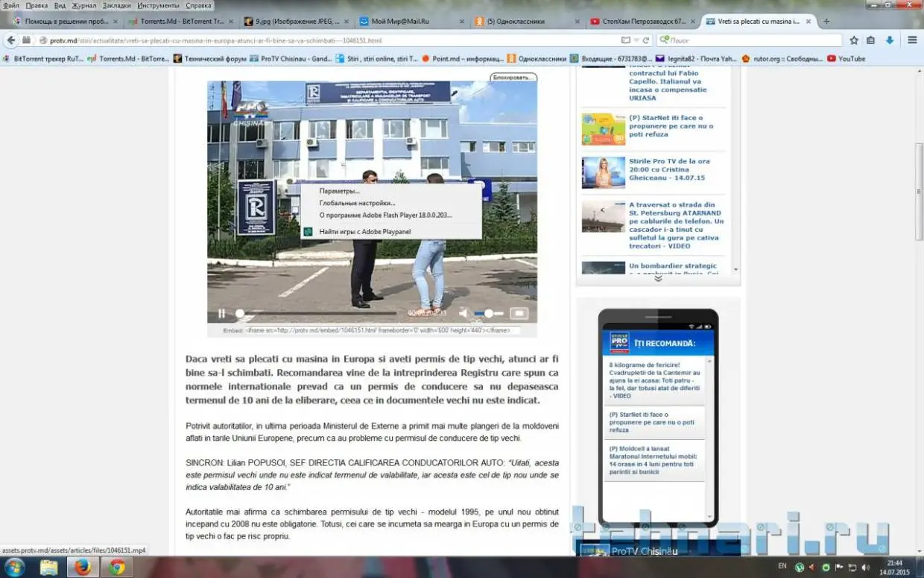
Task: Mute the video via speaker icon
Action: click(463, 313)
